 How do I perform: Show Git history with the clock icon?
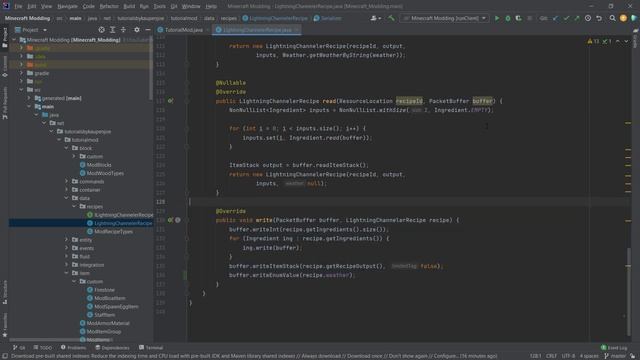click(x=588, y=18)
